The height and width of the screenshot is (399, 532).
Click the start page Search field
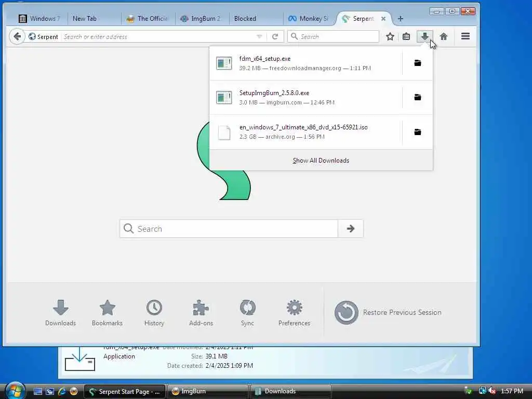coord(229,229)
